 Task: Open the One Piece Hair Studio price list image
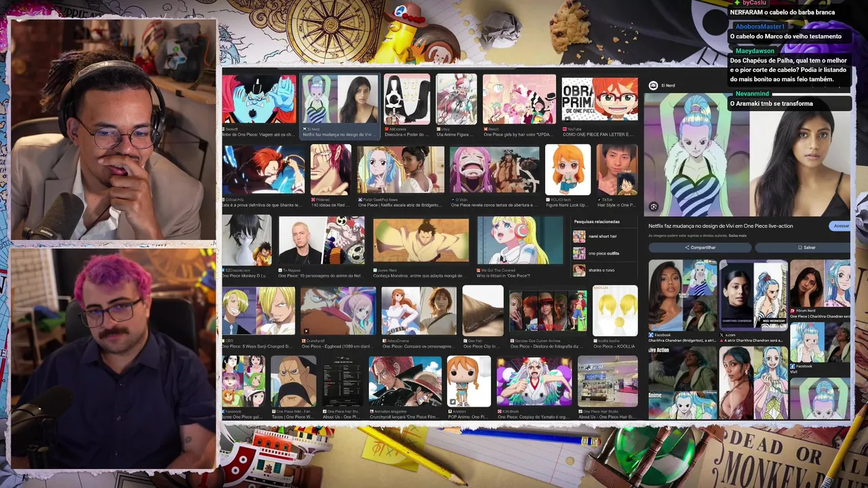342,381
